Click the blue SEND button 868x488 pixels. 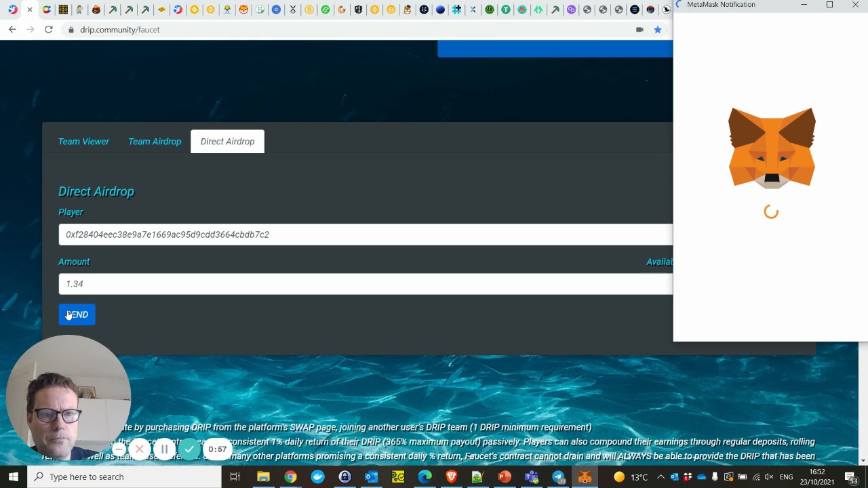tap(77, 314)
